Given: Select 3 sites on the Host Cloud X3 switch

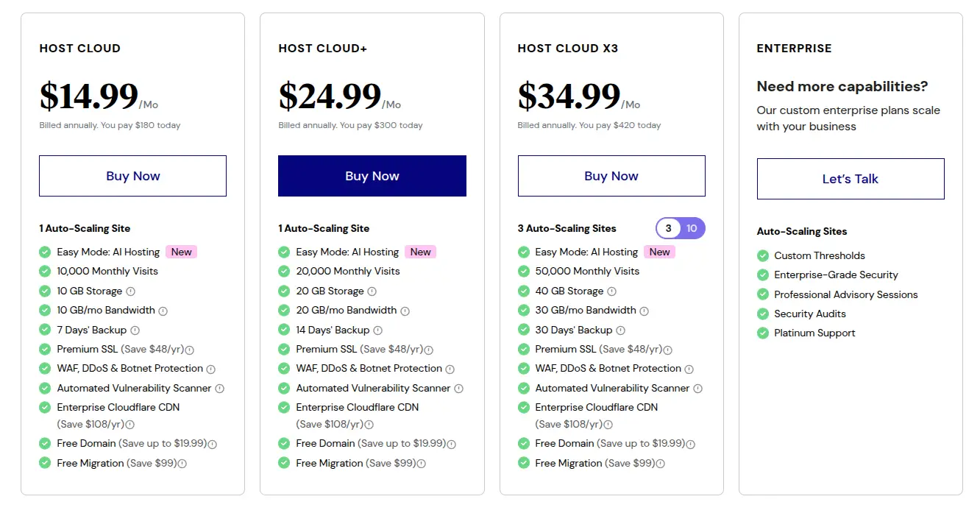Looking at the screenshot, I should coord(668,228).
